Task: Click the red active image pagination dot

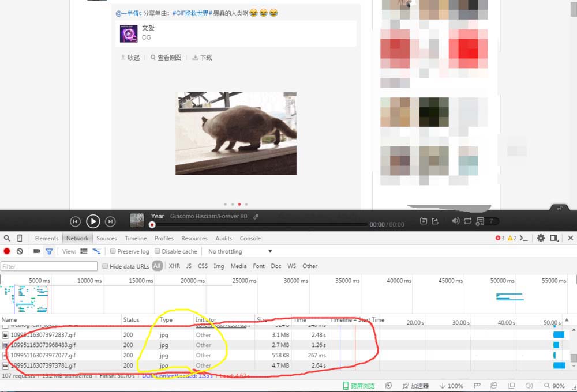Action: pyautogui.click(x=239, y=204)
